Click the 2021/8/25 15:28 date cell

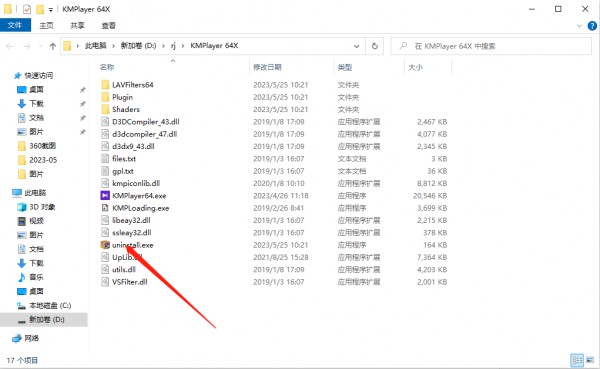(x=280, y=257)
